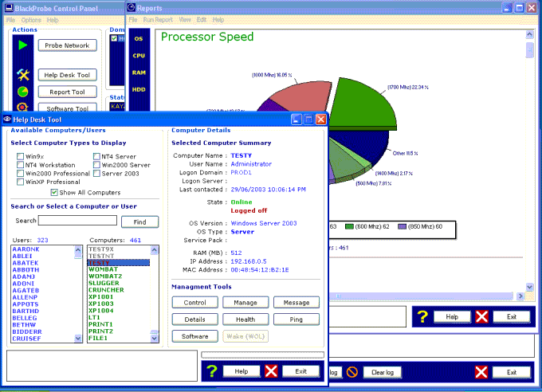Click the Reports window title bar icon
Image resolution: width=542 pixels, height=392 pixels.
[x=132, y=7]
